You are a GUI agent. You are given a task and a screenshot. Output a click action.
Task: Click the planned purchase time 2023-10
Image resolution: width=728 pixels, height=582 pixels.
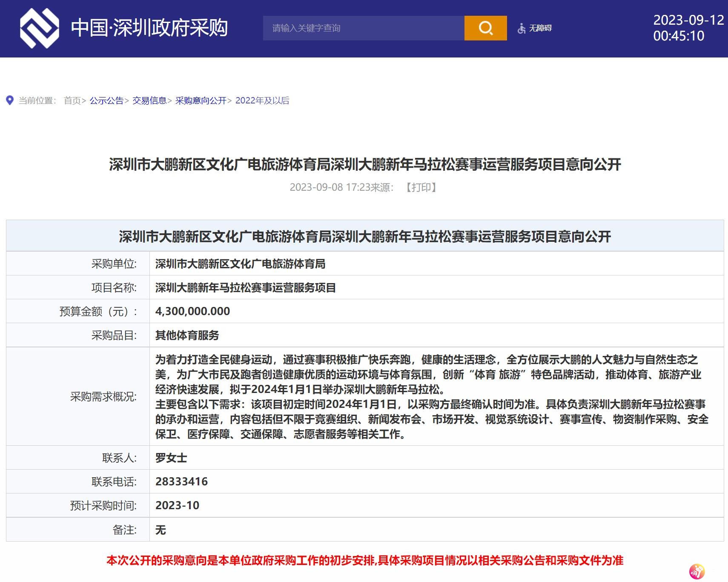tap(178, 505)
